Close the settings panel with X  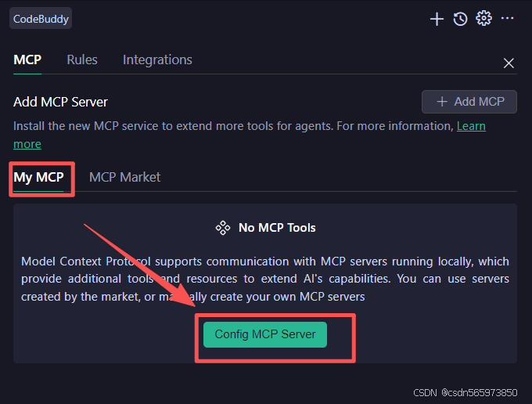tap(509, 63)
